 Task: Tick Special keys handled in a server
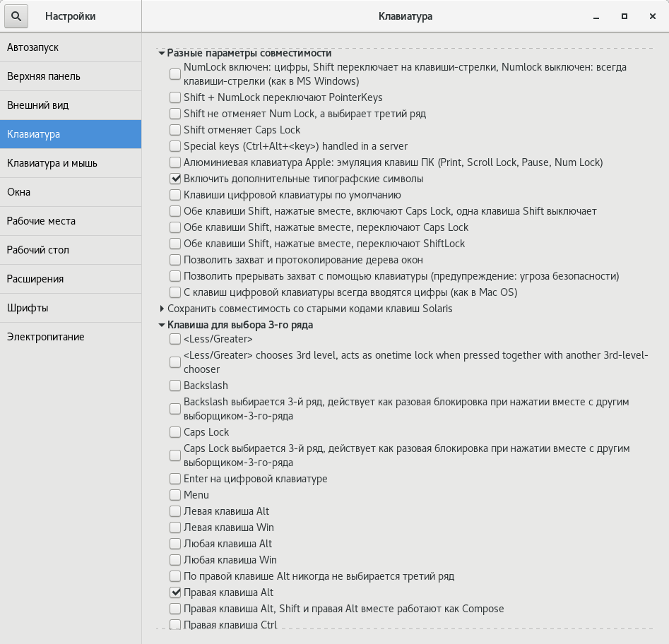point(175,146)
